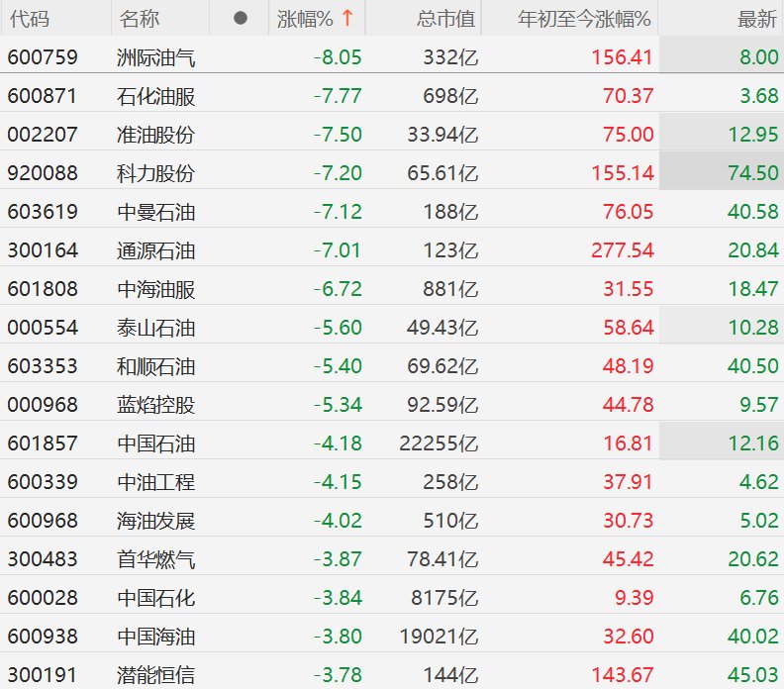Screen dimensions: 784x689
Task: Sort by 年初至今涨幅% column header
Action: [x=584, y=19]
